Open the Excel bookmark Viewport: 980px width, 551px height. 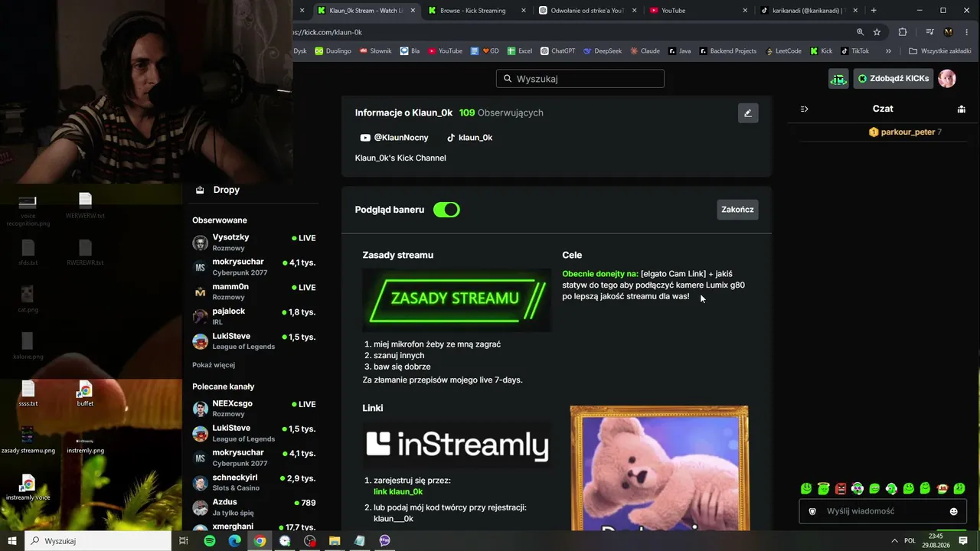520,51
